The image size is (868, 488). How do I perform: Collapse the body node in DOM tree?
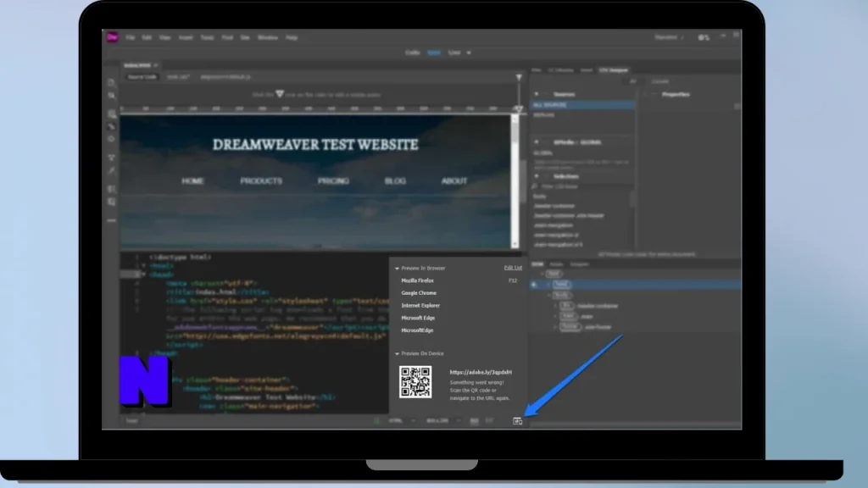click(x=549, y=295)
